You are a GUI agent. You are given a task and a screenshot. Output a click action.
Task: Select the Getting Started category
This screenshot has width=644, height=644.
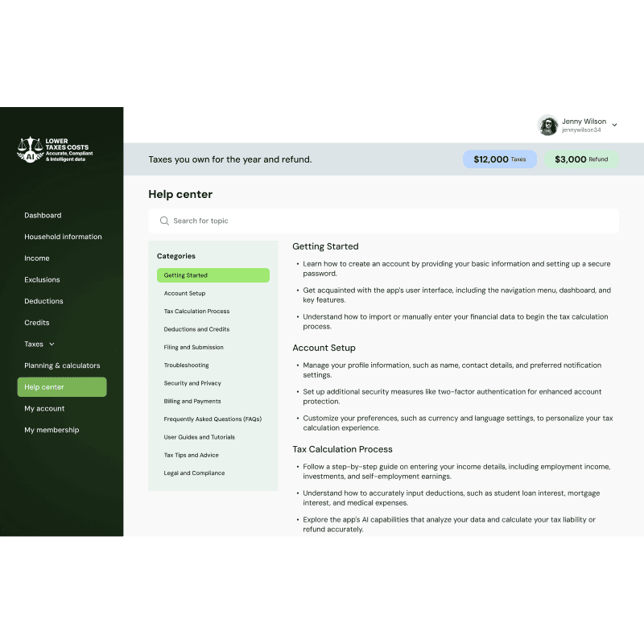point(213,275)
